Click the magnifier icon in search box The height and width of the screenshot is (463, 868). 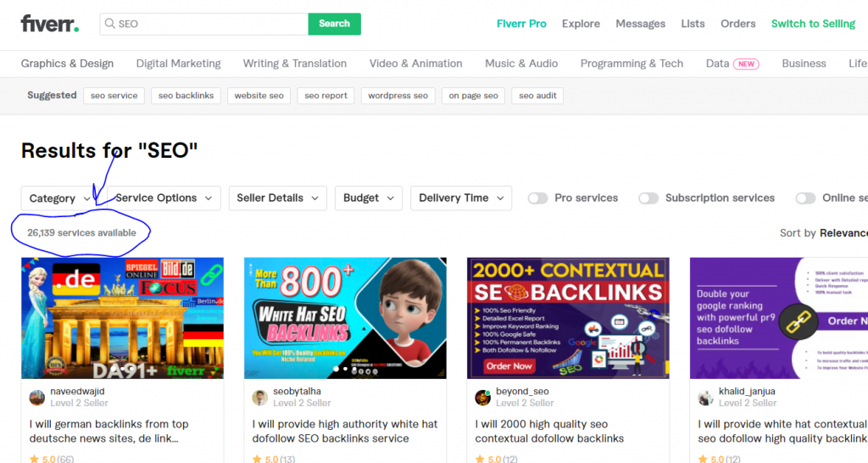point(109,23)
